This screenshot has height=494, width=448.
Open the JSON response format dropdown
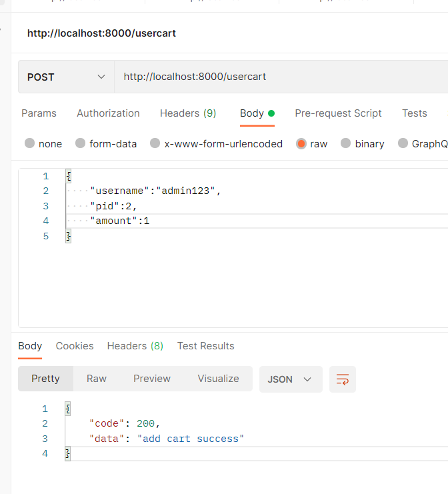coord(290,379)
